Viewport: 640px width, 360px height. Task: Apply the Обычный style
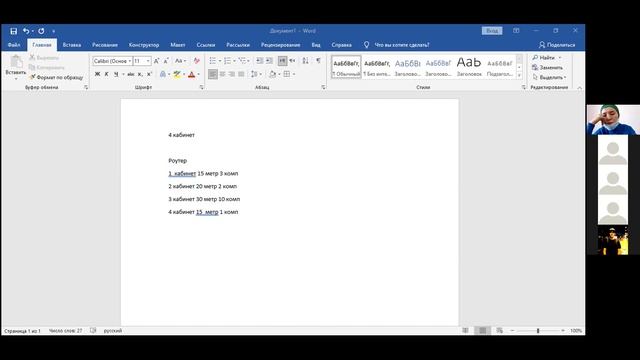(x=346, y=67)
